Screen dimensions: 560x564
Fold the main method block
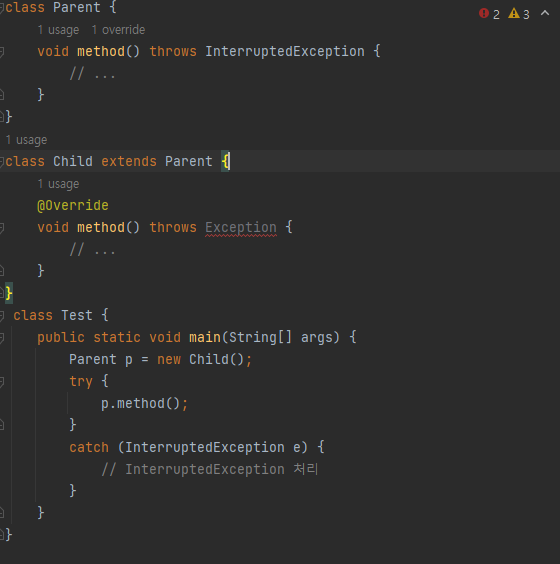coord(2,338)
